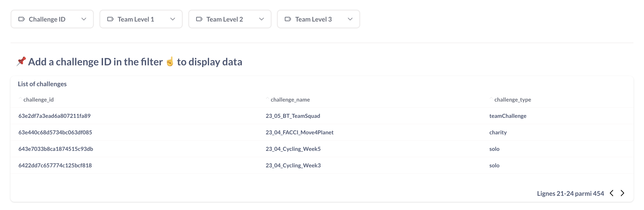The image size is (644, 210).
Task: Expand the Team Level 2 dropdown chevron
Action: (262, 19)
